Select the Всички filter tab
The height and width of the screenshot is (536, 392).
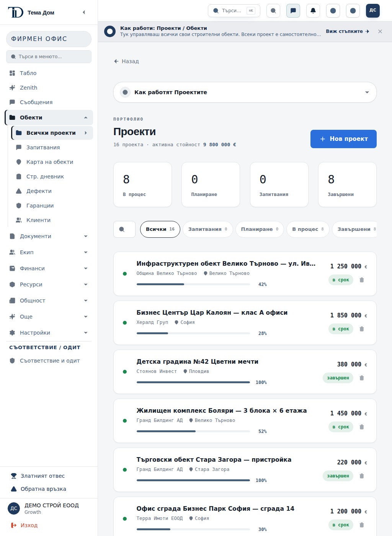click(160, 229)
